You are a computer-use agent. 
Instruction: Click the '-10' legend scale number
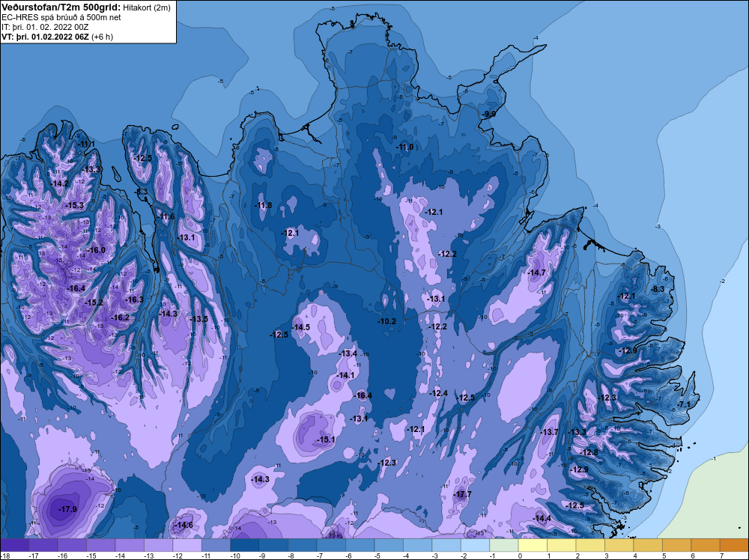click(234, 556)
